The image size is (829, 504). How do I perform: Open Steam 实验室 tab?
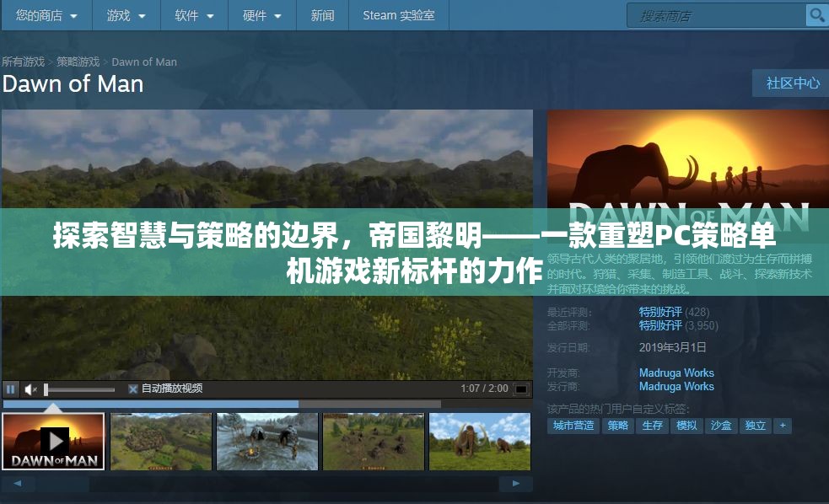coord(399,15)
